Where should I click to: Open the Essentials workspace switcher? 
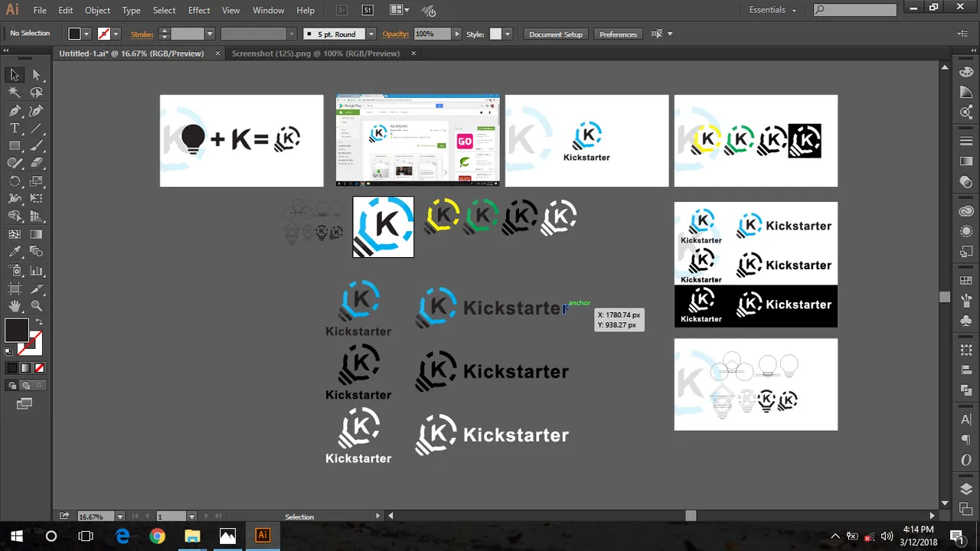(773, 10)
